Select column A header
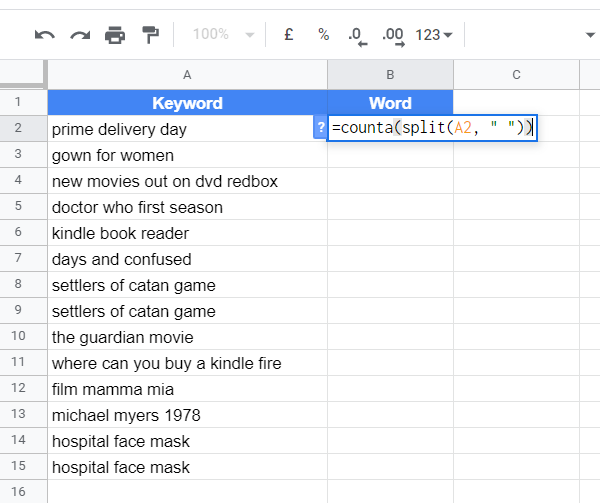The height and width of the screenshot is (503, 600). pyautogui.click(x=187, y=75)
